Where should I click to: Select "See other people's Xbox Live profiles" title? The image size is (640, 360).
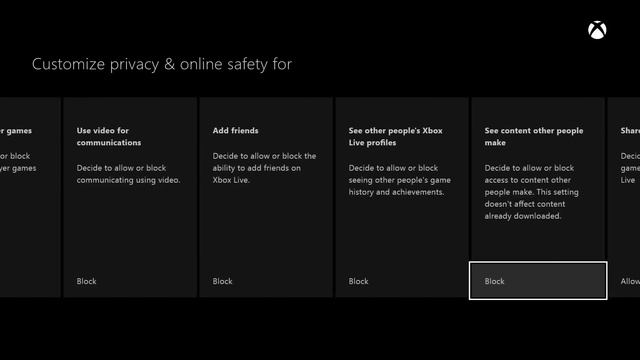(x=396, y=136)
